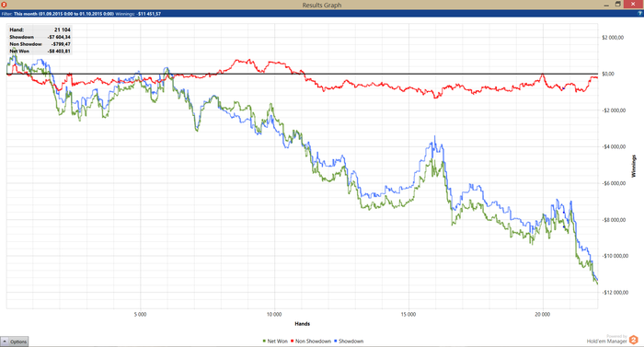Toggle the Showdown legend entry
The image size is (644, 347).
pyautogui.click(x=349, y=341)
